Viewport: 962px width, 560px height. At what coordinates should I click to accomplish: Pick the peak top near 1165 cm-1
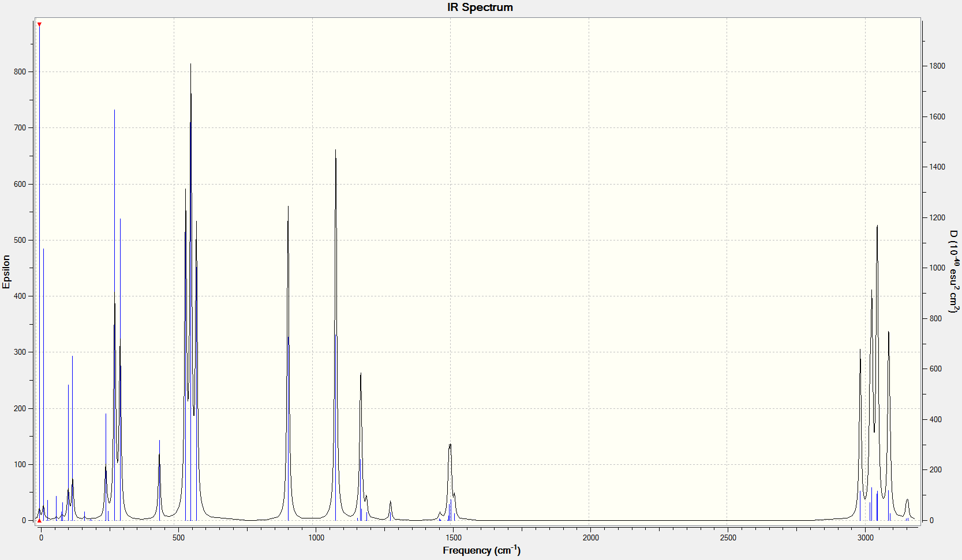(361, 373)
